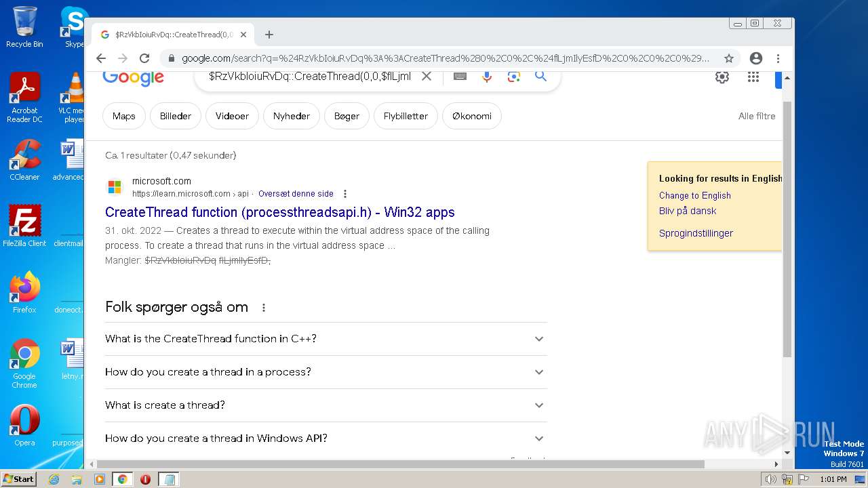Screen dimensions: 868x488
Task: Launch Firefox from the desktop
Action: 24,293
